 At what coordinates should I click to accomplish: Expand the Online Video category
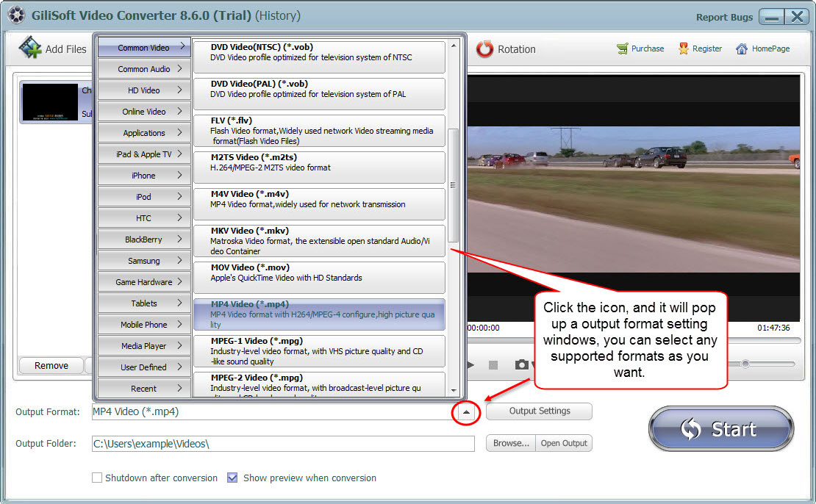click(144, 112)
